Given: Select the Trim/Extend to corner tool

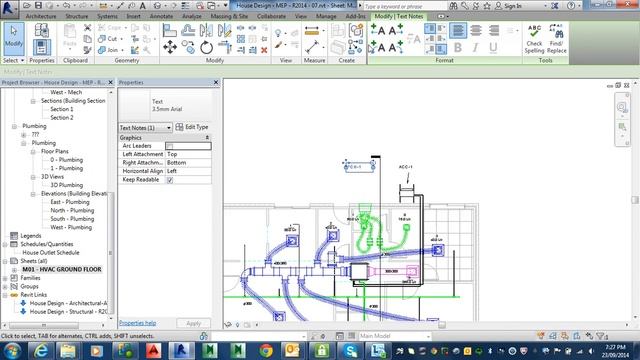Looking at the screenshot, I should (224, 47).
